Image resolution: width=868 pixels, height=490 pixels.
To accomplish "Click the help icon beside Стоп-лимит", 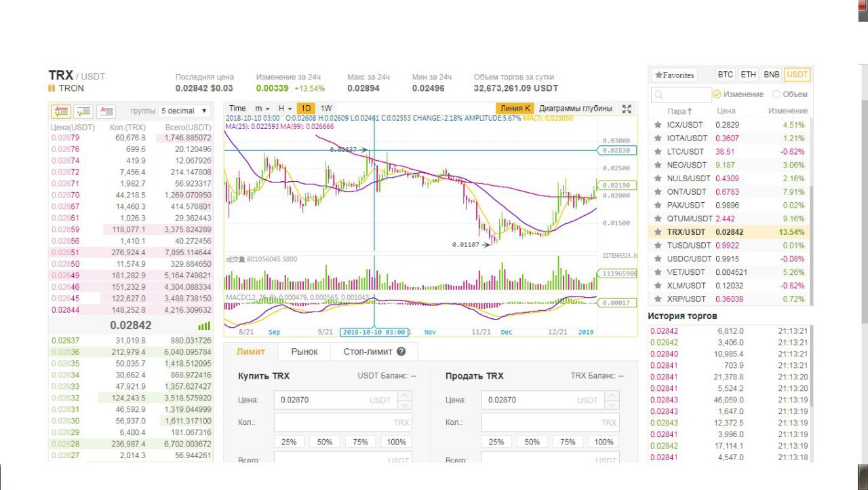I will pyautogui.click(x=401, y=352).
